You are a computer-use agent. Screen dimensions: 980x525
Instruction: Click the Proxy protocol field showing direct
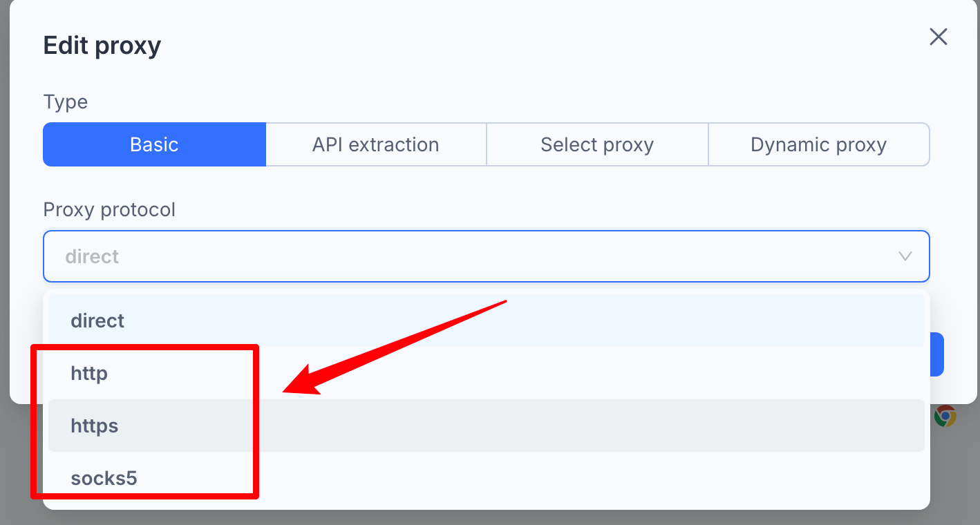pos(487,256)
